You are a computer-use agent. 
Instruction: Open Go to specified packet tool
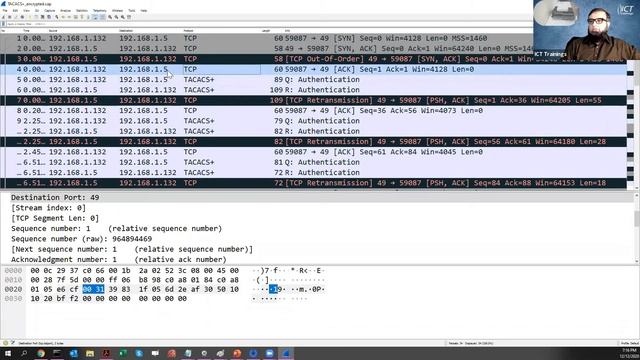(x=76, y=17)
